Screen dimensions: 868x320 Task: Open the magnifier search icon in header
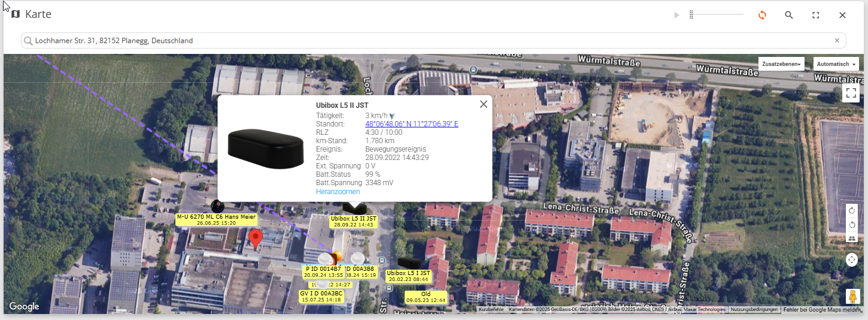(789, 15)
